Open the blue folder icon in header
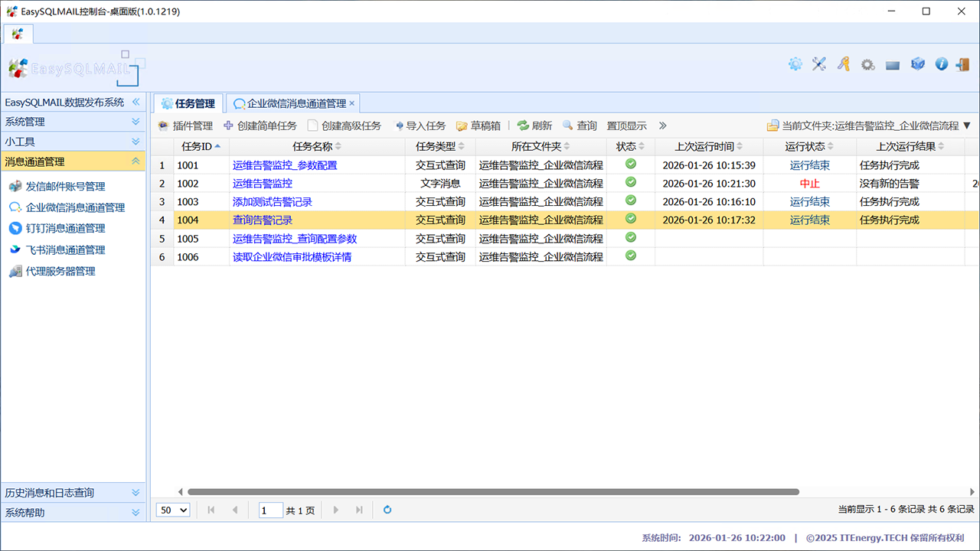This screenshot has height=551, width=980. coord(892,65)
